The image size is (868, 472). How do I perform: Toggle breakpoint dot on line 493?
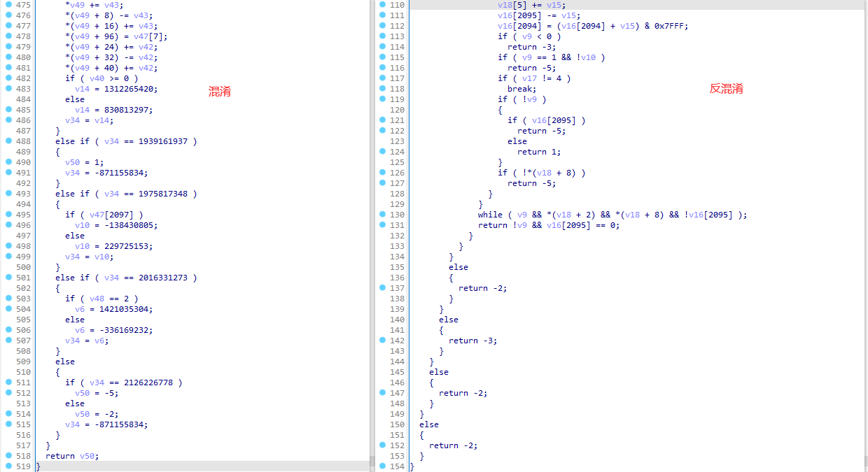[x=8, y=194]
